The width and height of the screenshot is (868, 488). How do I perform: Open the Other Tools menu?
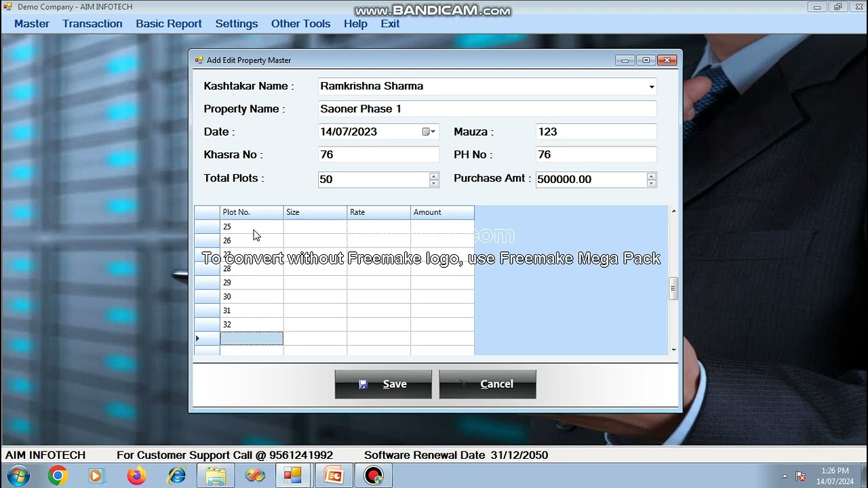[300, 24]
